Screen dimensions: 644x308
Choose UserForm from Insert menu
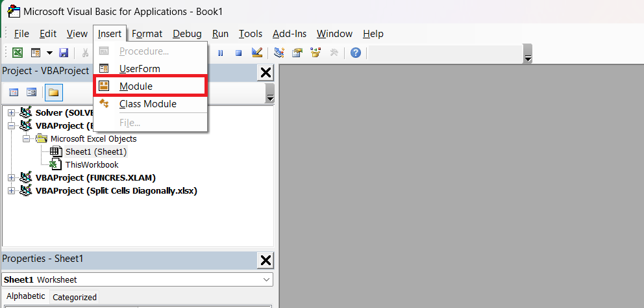151,69
